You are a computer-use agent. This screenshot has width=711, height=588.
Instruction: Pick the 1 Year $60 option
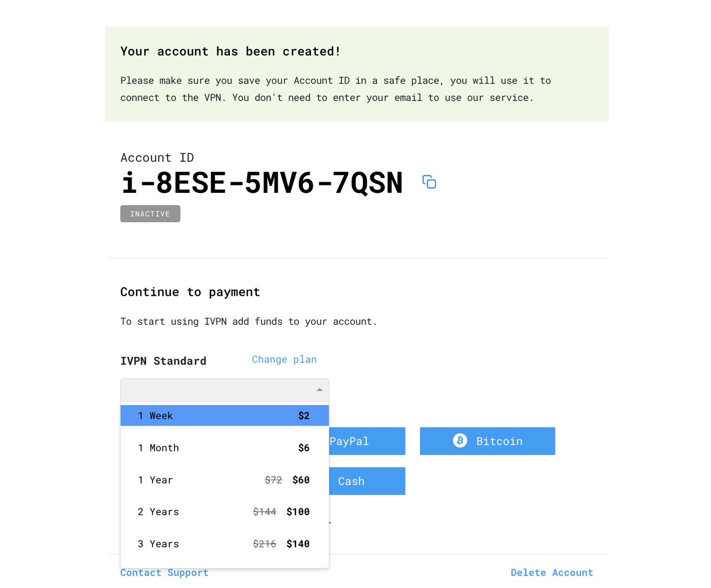(x=224, y=480)
